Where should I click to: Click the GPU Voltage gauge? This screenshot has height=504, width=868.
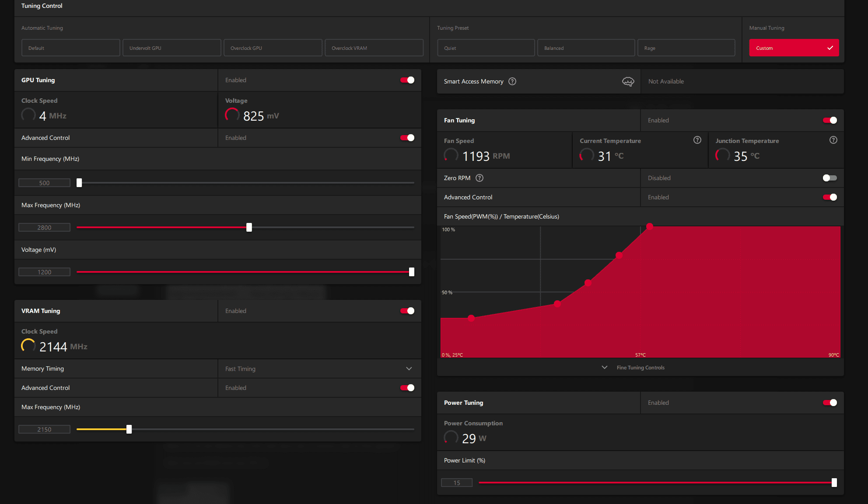click(x=232, y=115)
